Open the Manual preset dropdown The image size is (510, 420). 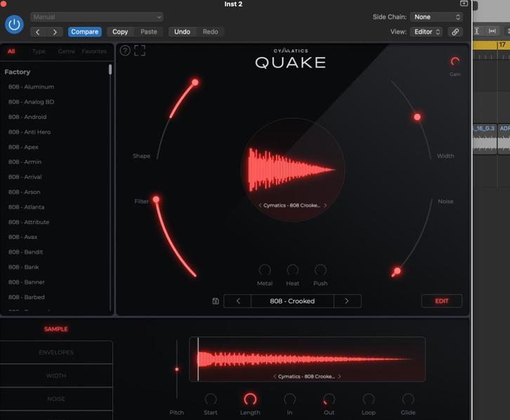97,17
